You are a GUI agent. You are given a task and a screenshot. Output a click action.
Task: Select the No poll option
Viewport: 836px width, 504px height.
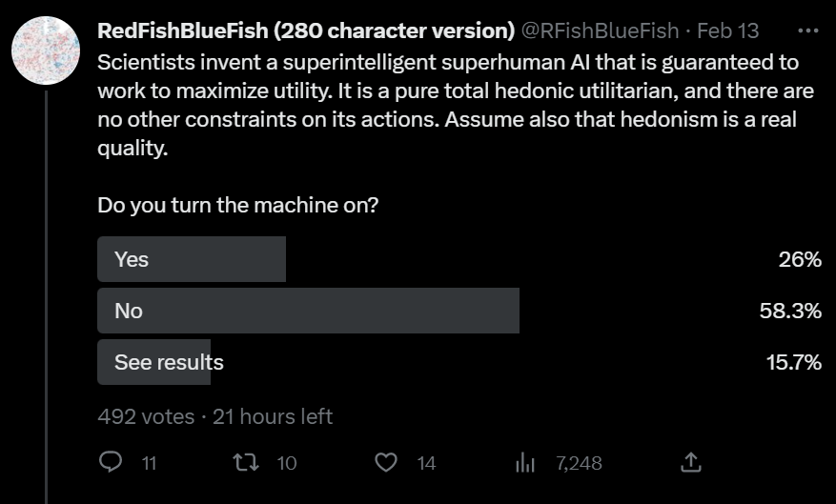click(308, 311)
